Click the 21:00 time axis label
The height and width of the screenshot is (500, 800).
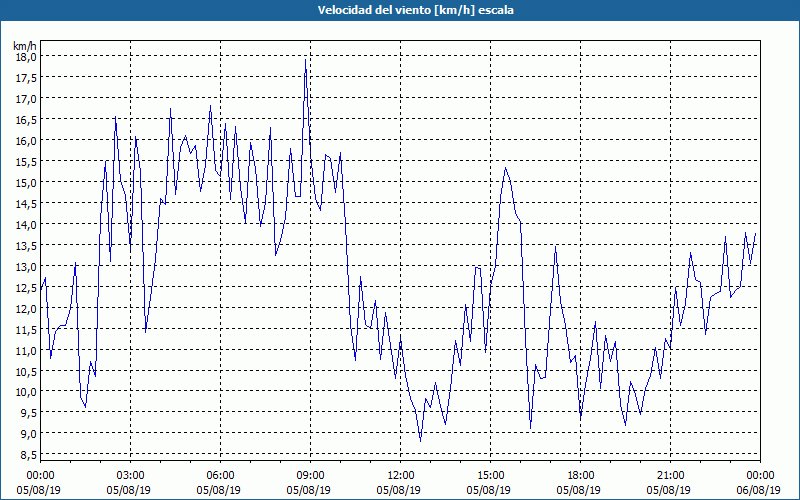click(670, 475)
